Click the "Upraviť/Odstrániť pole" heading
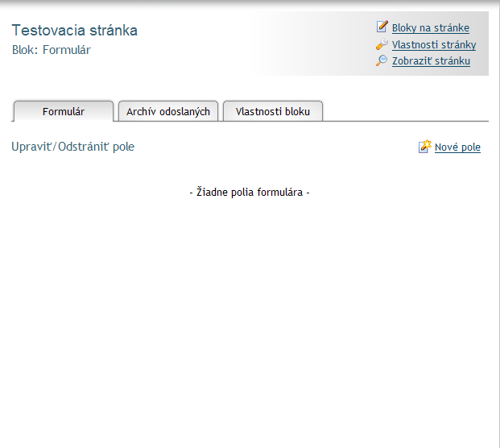Image resolution: width=500 pixels, height=448 pixels. (x=73, y=147)
